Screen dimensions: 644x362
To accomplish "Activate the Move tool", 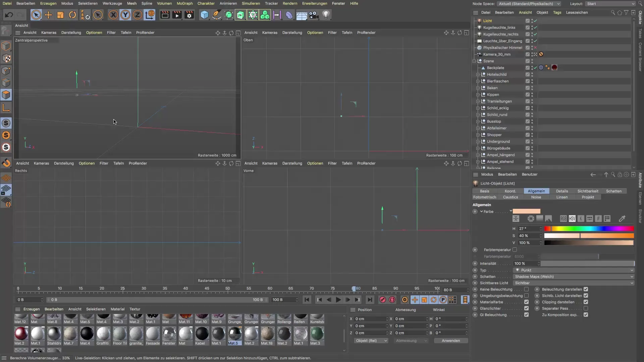I will 48,15.
